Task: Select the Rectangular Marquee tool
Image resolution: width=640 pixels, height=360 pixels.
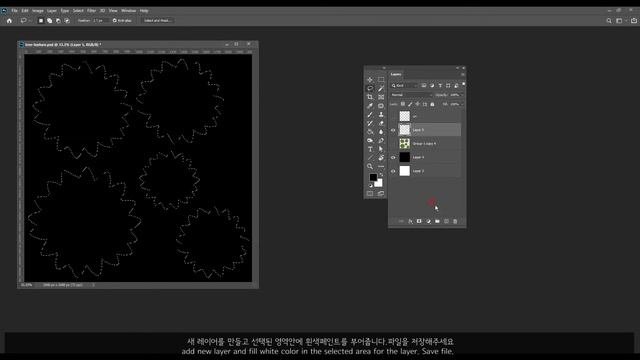Action: click(x=381, y=80)
